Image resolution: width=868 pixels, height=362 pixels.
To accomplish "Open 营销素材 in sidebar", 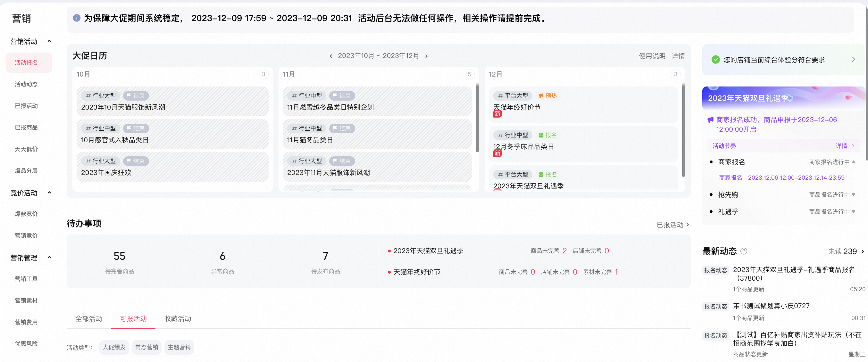I will [26, 300].
